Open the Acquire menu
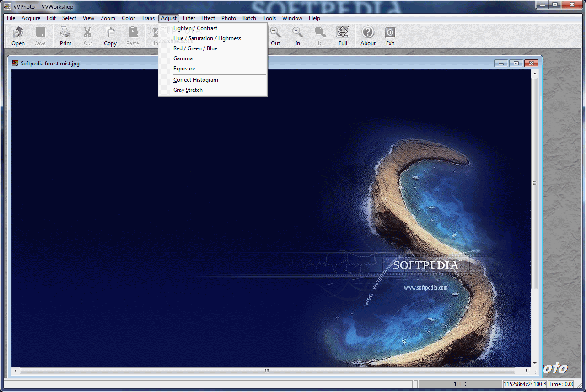 [31, 18]
